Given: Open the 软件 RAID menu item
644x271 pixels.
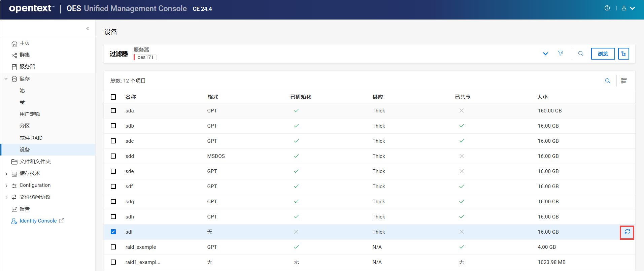Looking at the screenshot, I should tap(31, 138).
